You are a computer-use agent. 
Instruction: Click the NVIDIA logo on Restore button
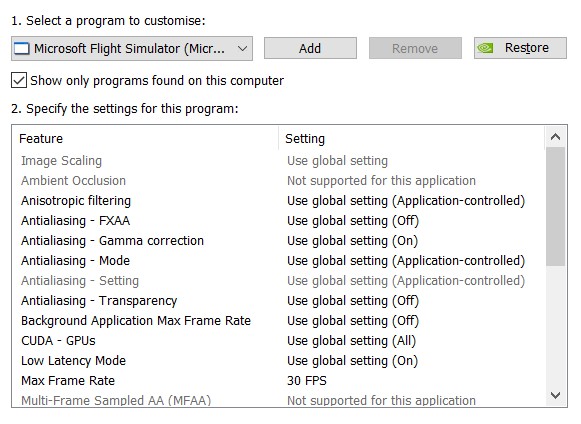(485, 48)
